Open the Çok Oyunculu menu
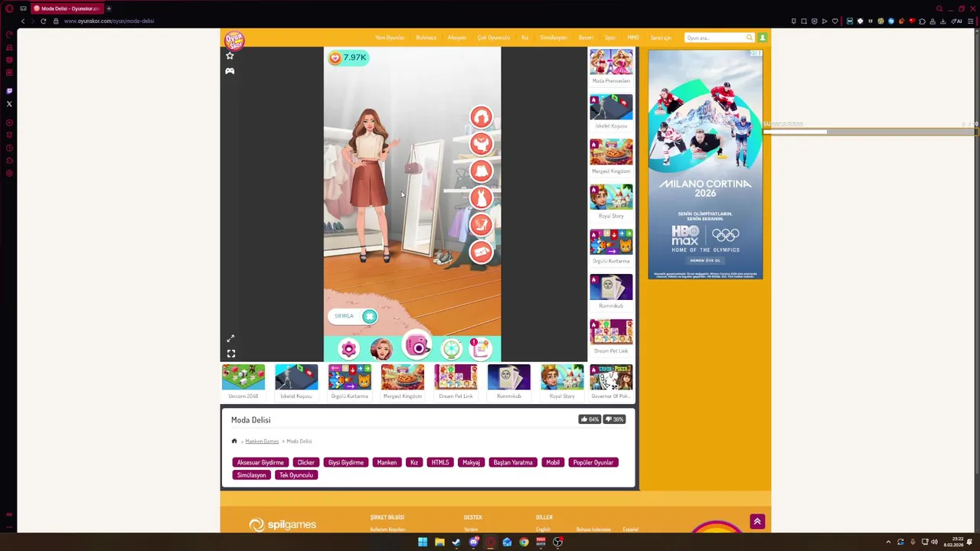 pyautogui.click(x=494, y=37)
